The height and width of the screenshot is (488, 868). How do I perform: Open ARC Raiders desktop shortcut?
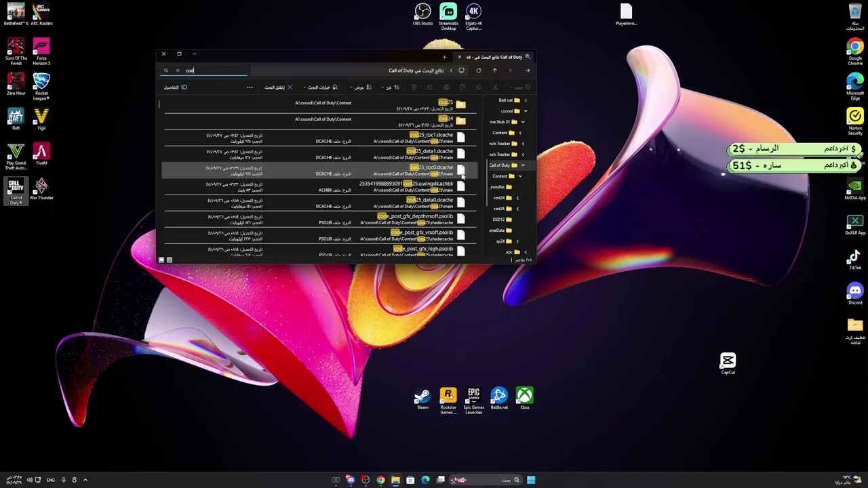coord(41,14)
